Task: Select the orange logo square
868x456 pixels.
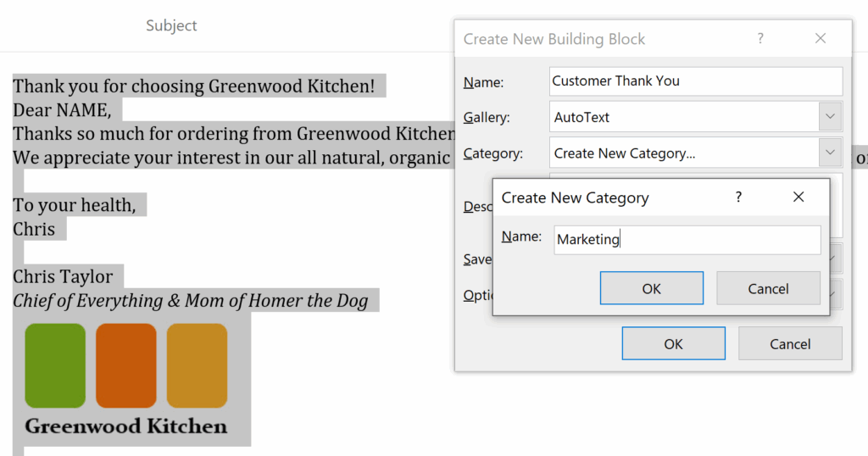Action: click(x=126, y=366)
